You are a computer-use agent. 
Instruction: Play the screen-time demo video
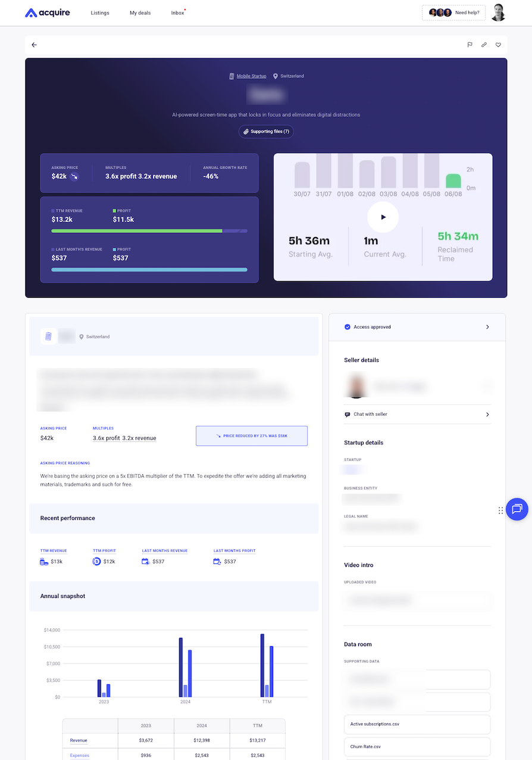(383, 217)
